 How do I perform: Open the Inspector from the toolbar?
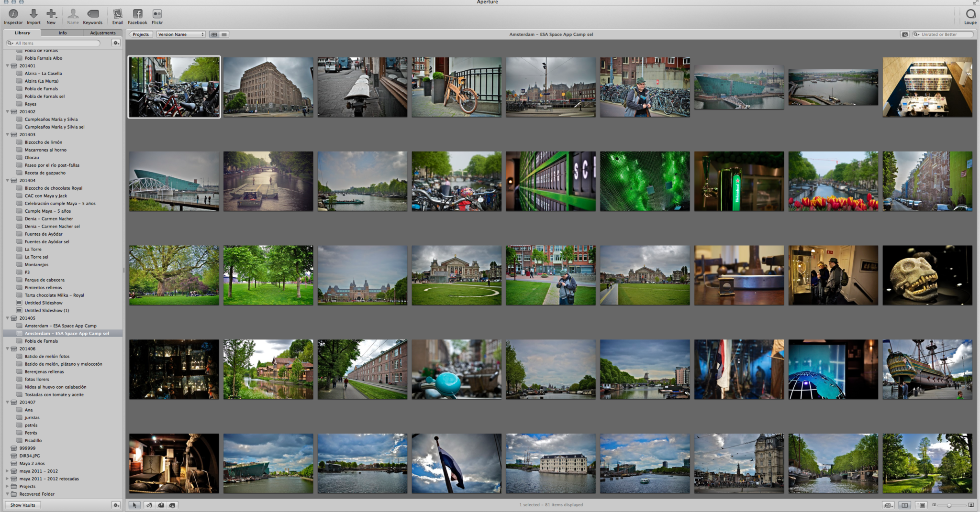13,14
